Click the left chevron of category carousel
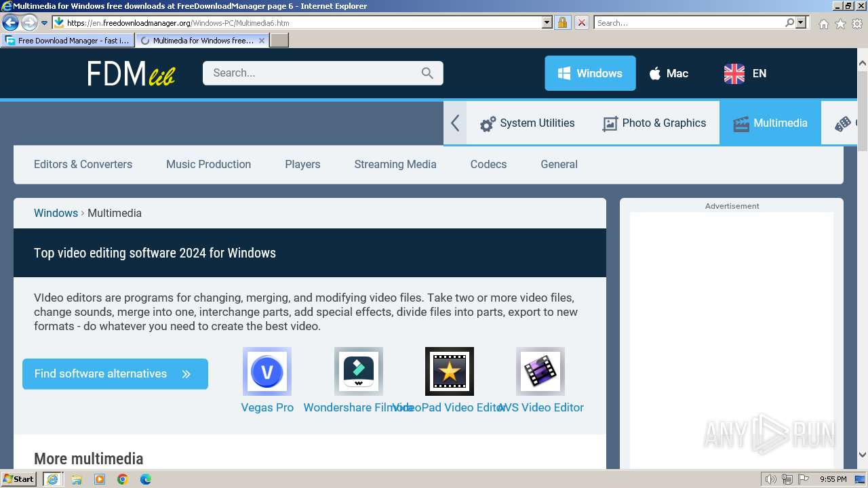Viewport: 868px width, 488px height. (x=455, y=123)
